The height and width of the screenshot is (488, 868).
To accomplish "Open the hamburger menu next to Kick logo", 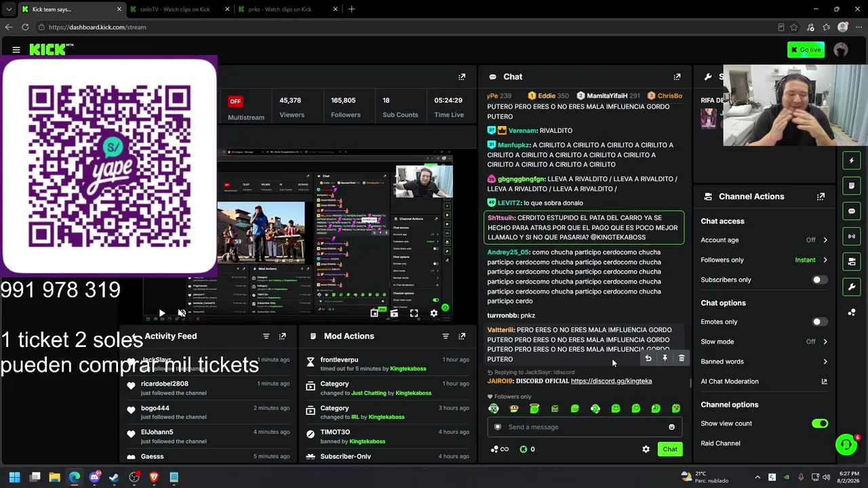I will pos(16,49).
